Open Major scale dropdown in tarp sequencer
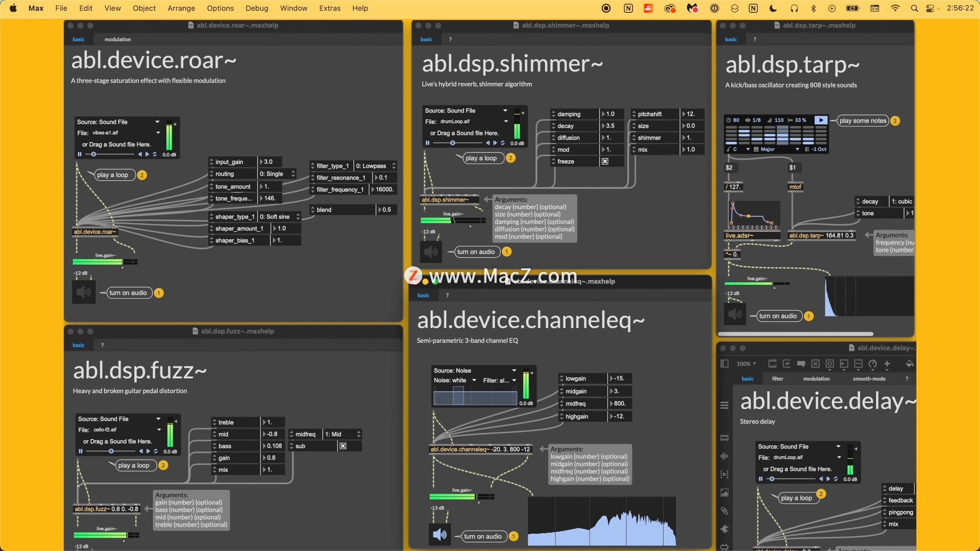Viewport: 980px width, 551px height. pyautogui.click(x=776, y=149)
